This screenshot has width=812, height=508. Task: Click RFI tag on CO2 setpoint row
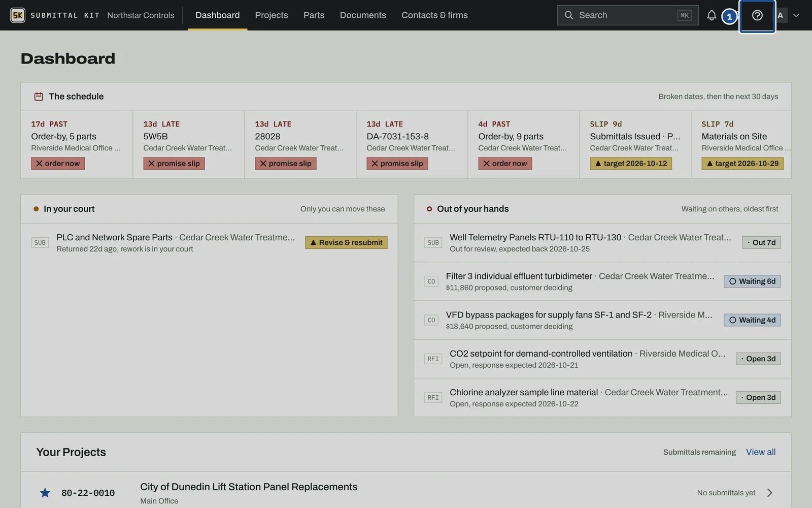433,359
